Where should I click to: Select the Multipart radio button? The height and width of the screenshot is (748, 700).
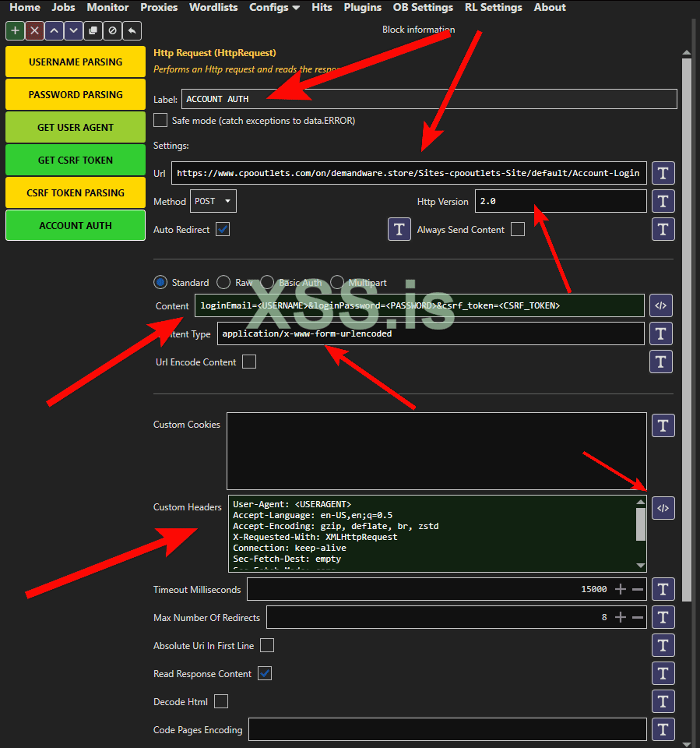pyautogui.click(x=337, y=282)
